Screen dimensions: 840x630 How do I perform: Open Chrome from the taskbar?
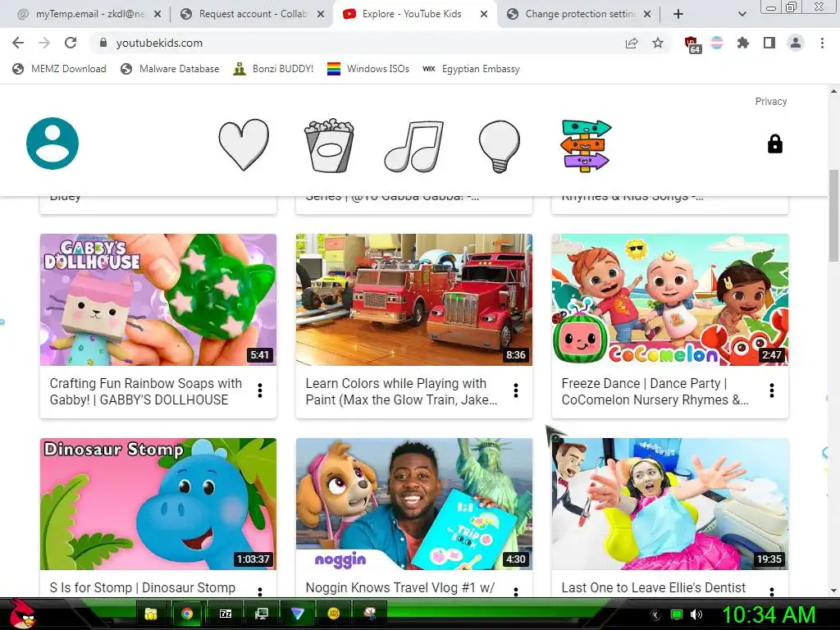tap(186, 614)
